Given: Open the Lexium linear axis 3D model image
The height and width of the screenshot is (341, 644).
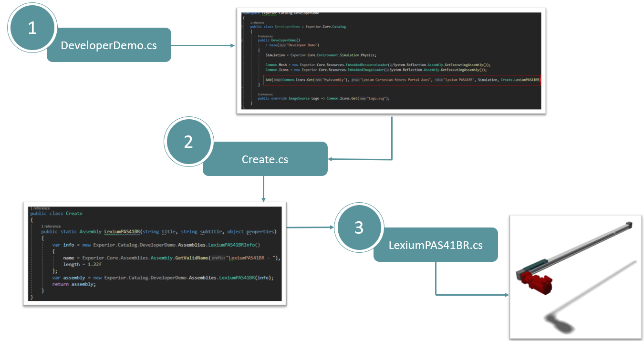Looking at the screenshot, I should pos(575,277).
